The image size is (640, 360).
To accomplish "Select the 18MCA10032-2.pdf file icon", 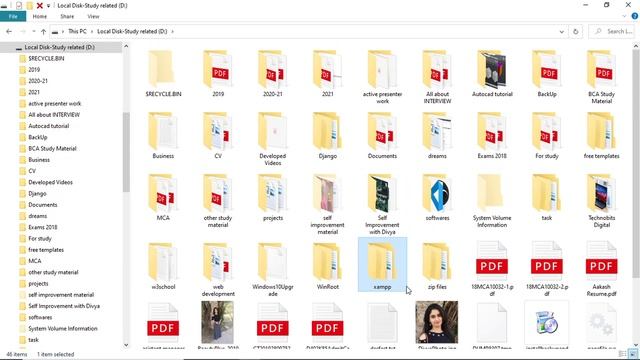I will point(547,261).
